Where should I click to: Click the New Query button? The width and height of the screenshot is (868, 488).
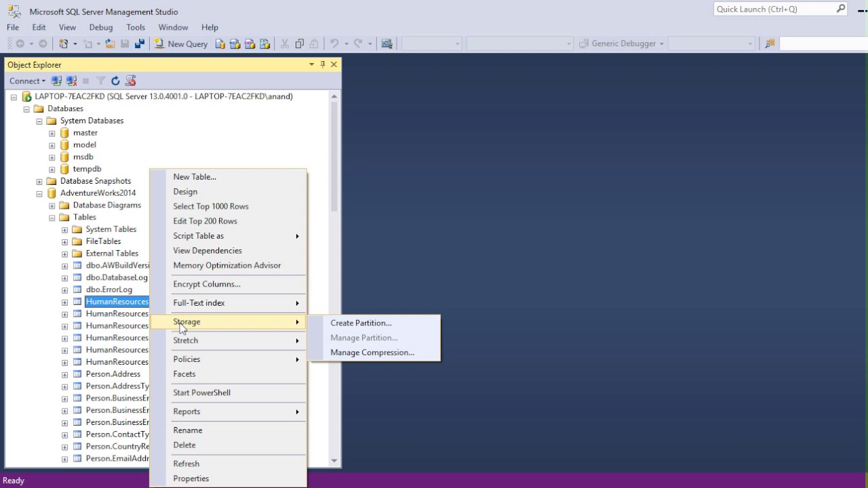181,43
